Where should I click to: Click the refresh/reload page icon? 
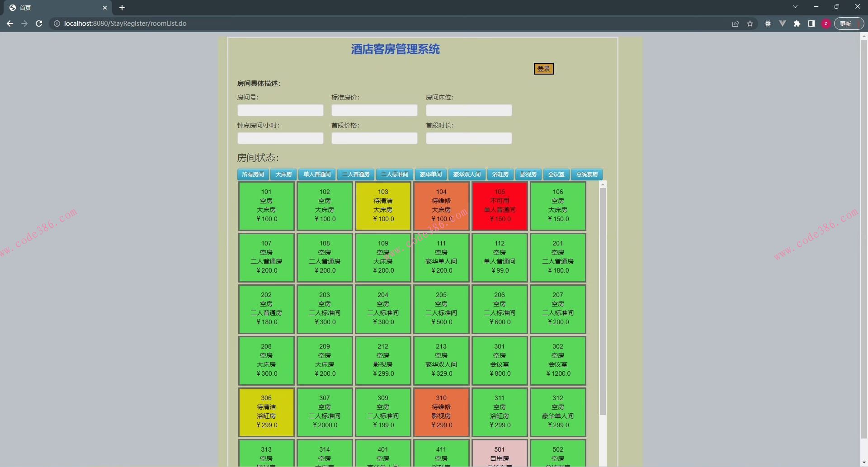[x=39, y=24]
